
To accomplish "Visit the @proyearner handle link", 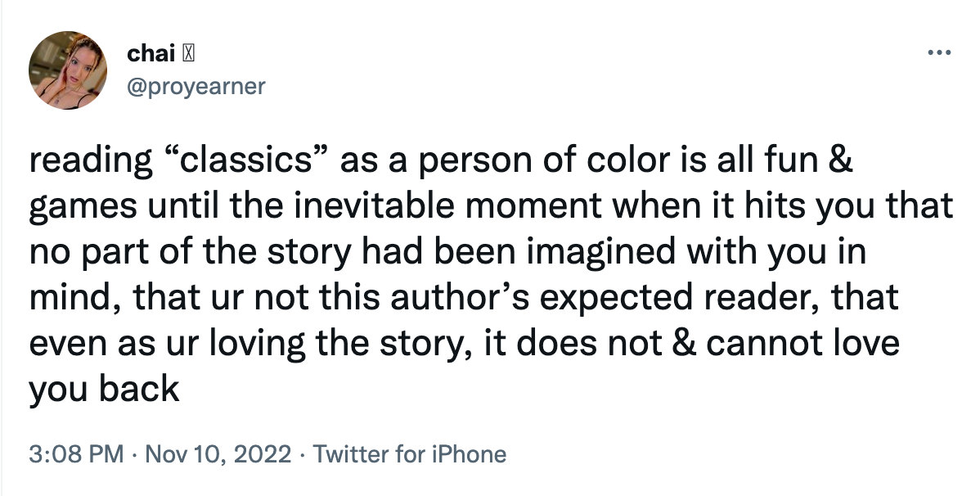I will coord(196,86).
